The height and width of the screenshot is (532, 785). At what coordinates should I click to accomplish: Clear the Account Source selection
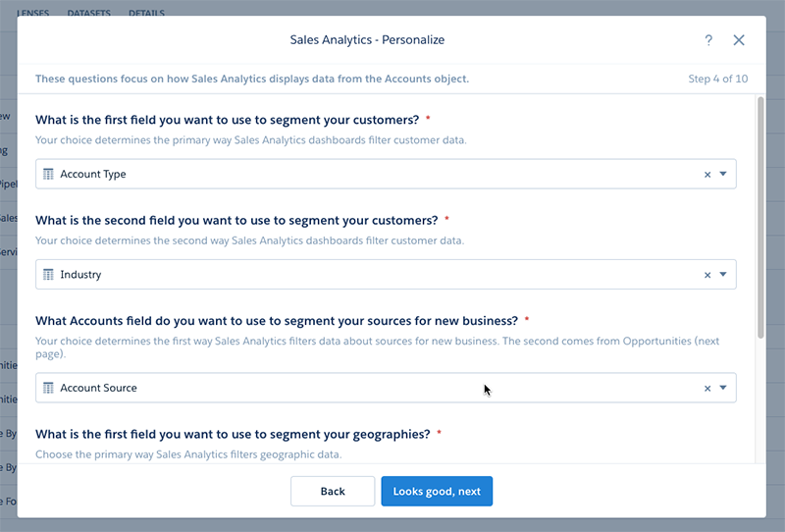(x=707, y=389)
